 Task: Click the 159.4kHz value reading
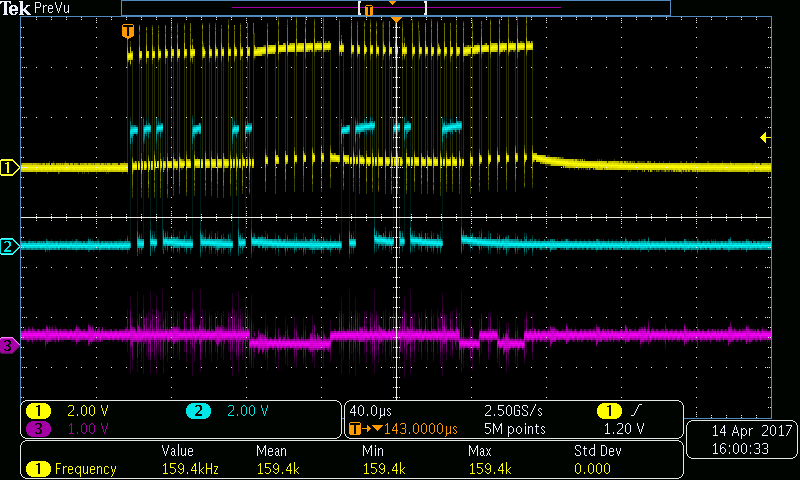[190, 469]
